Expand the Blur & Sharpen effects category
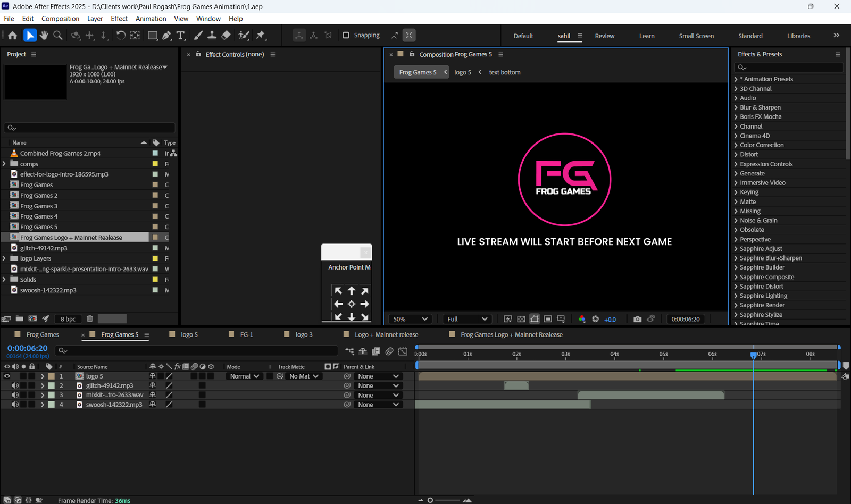Image resolution: width=851 pixels, height=504 pixels. 736,107
